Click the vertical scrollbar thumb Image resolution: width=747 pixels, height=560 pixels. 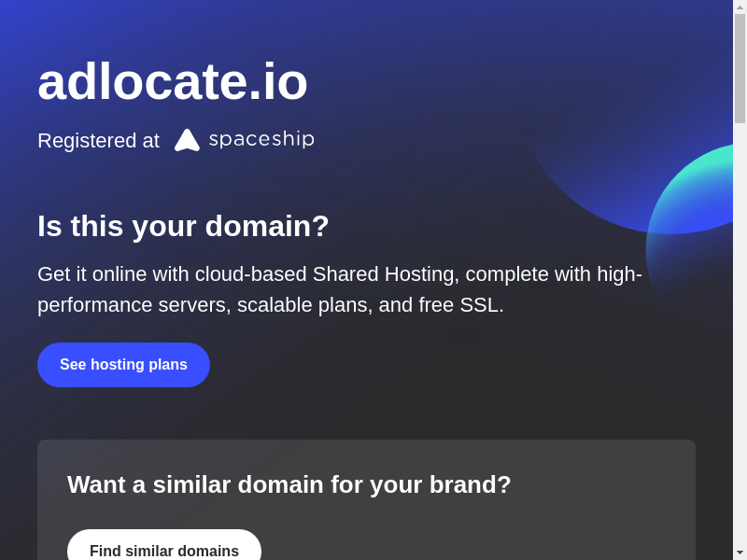(740, 67)
